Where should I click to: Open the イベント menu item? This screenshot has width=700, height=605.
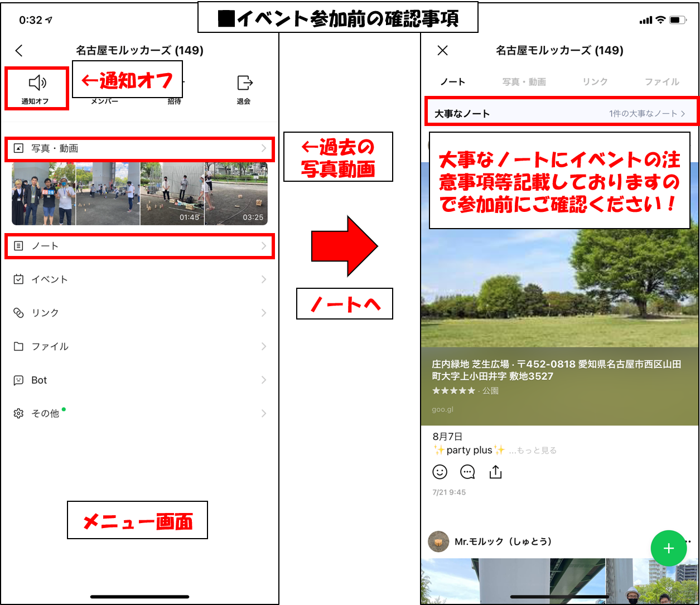(x=139, y=279)
